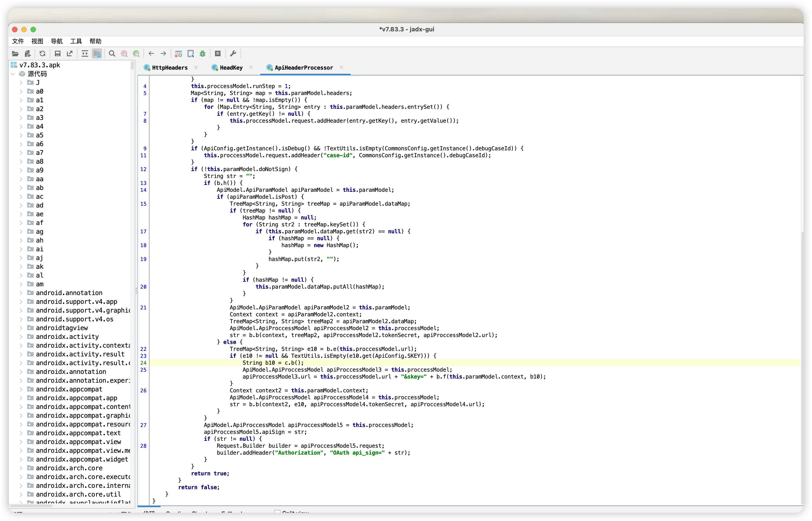Select the a9 package in the tree
This screenshot has width=812, height=521.
(x=40, y=170)
